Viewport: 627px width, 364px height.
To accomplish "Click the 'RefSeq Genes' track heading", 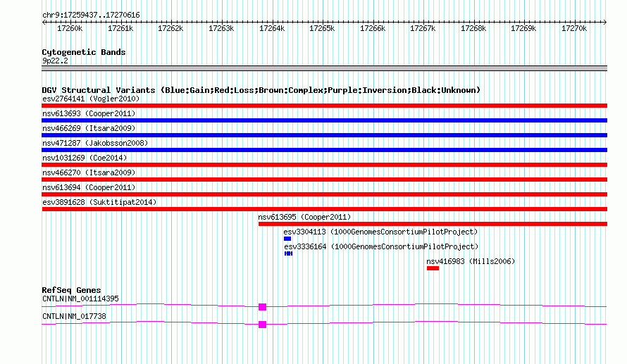I will [x=71, y=290].
